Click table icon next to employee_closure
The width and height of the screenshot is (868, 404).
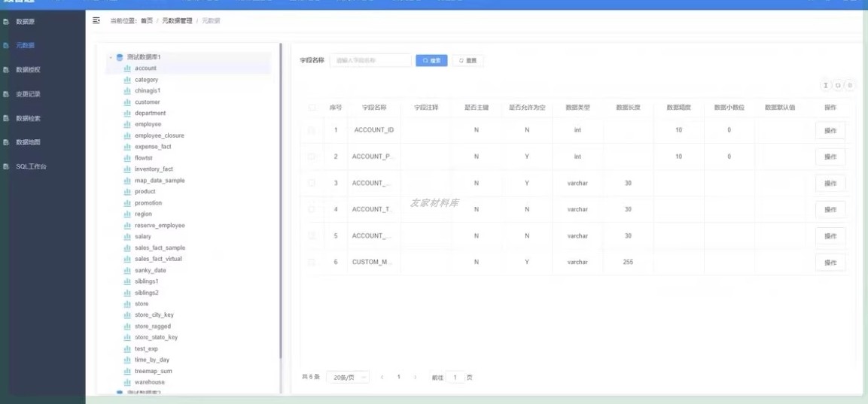coord(127,135)
